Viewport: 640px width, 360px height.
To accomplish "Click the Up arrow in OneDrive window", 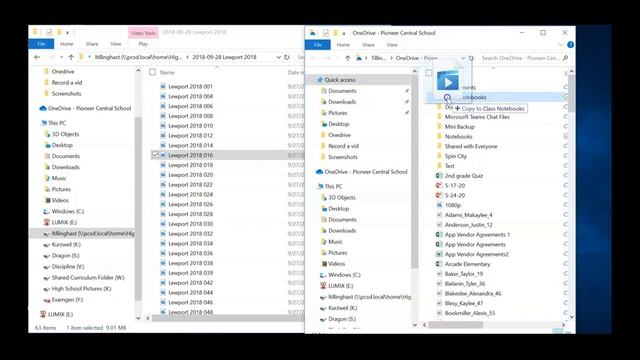I will (347, 58).
